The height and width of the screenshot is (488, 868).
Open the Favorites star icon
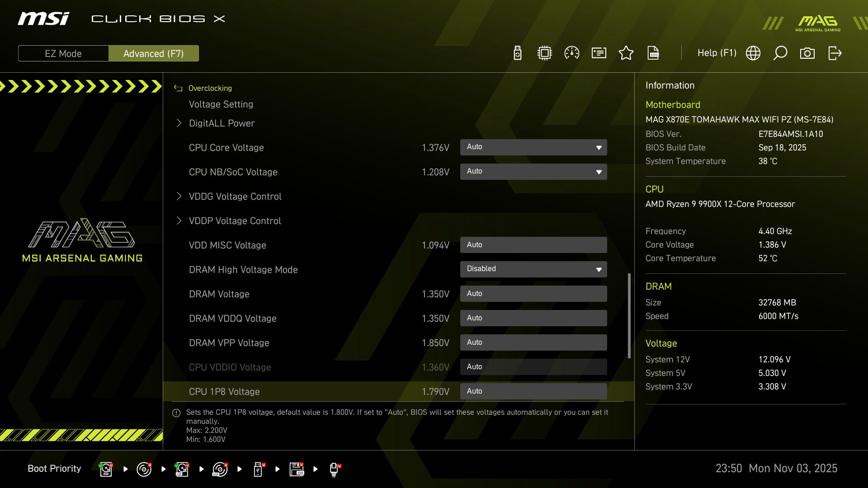(x=626, y=53)
